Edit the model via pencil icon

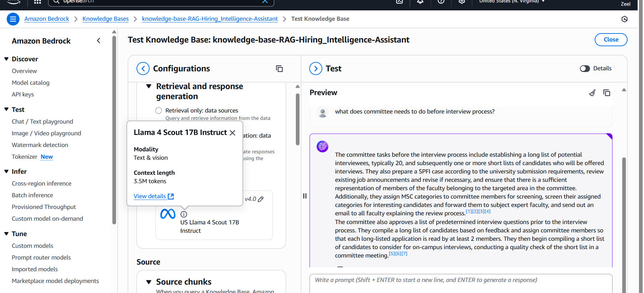(261, 199)
